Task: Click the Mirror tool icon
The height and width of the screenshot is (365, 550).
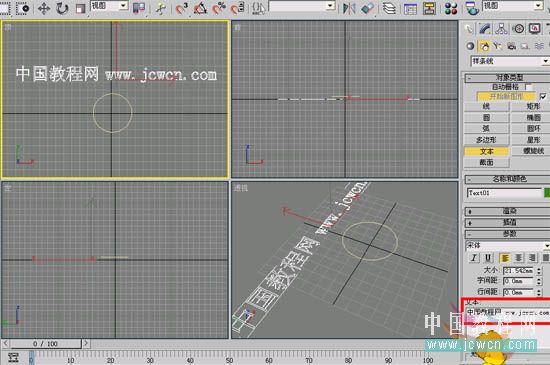Action: click(349, 8)
